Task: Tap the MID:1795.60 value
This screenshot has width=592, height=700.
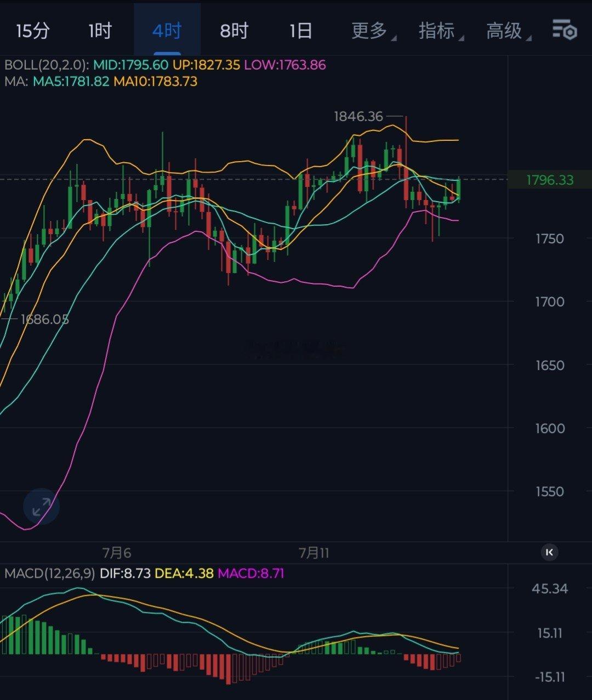Action: pyautogui.click(x=130, y=65)
